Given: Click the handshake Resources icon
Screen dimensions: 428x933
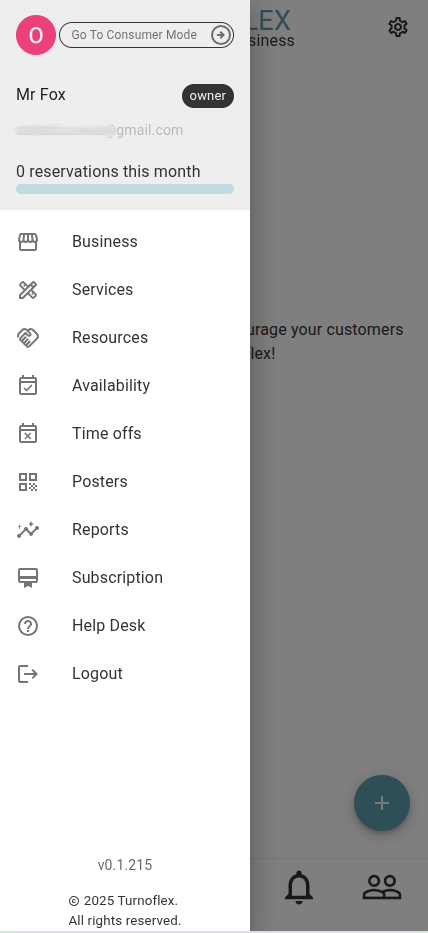Looking at the screenshot, I should [x=28, y=337].
